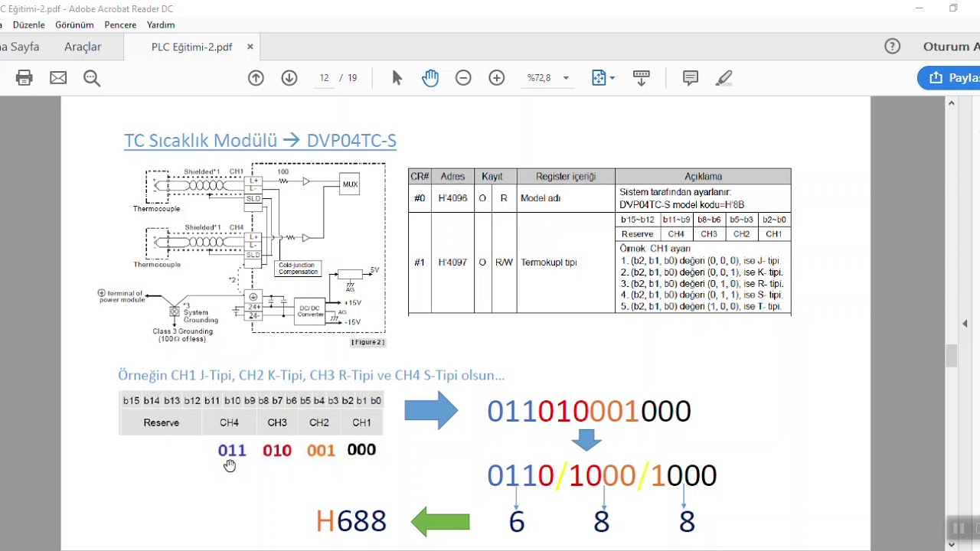Go to next page arrow
This screenshot has width=980, height=551.
point(289,77)
